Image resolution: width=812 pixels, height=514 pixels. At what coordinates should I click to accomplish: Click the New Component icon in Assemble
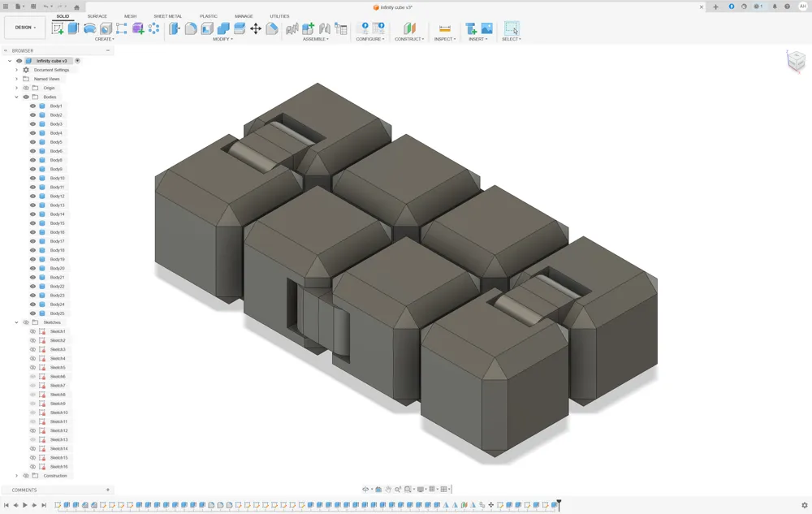[x=308, y=28]
